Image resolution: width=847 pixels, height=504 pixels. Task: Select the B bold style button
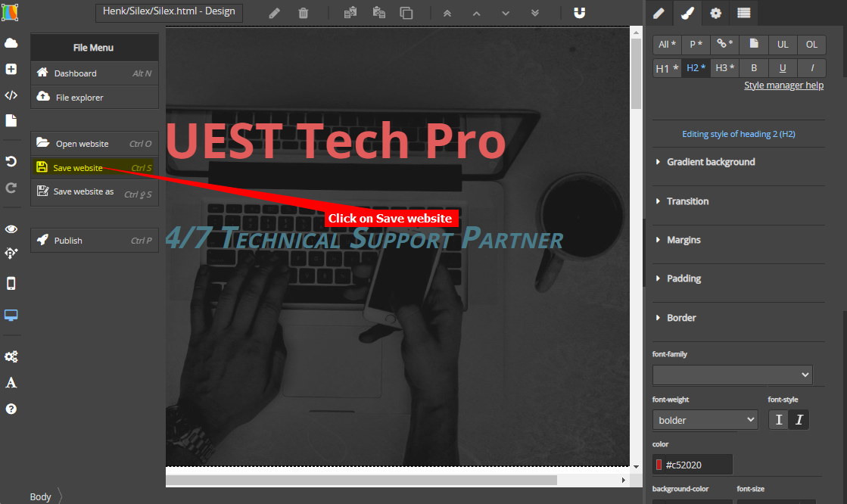[x=754, y=68]
